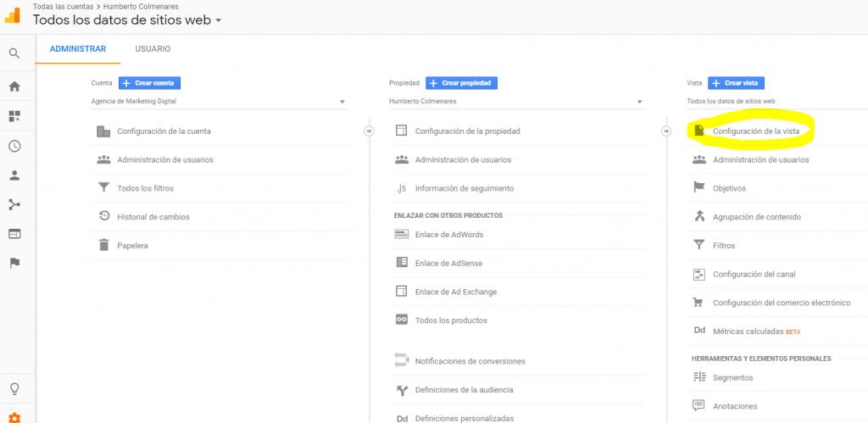This screenshot has width=868, height=423.
Task: Open Administración de usuarios in Vista column
Action: coord(760,159)
